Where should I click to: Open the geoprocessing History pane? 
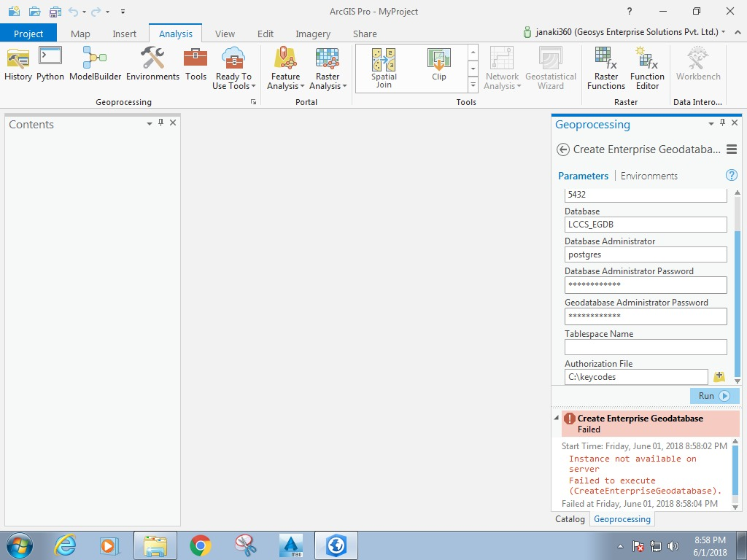point(18,64)
